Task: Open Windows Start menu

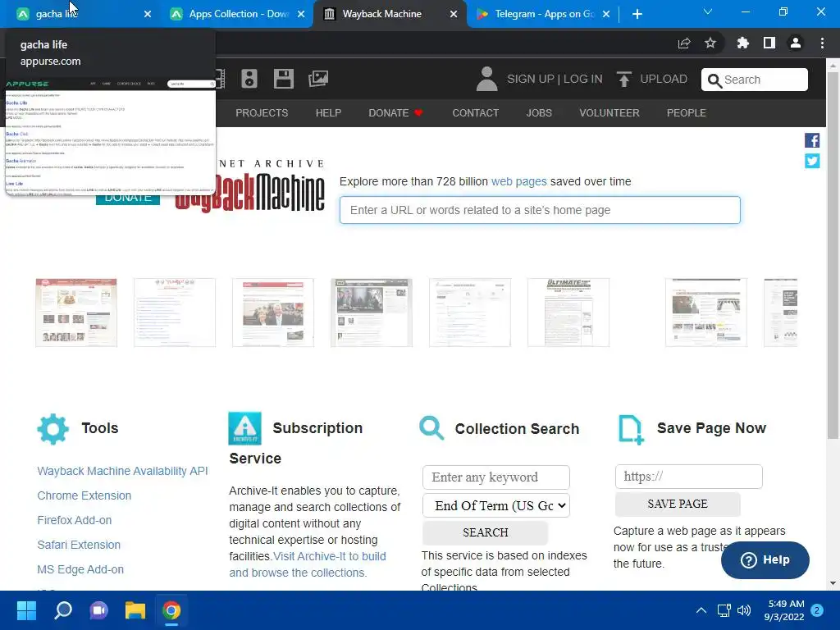Action: point(26,610)
